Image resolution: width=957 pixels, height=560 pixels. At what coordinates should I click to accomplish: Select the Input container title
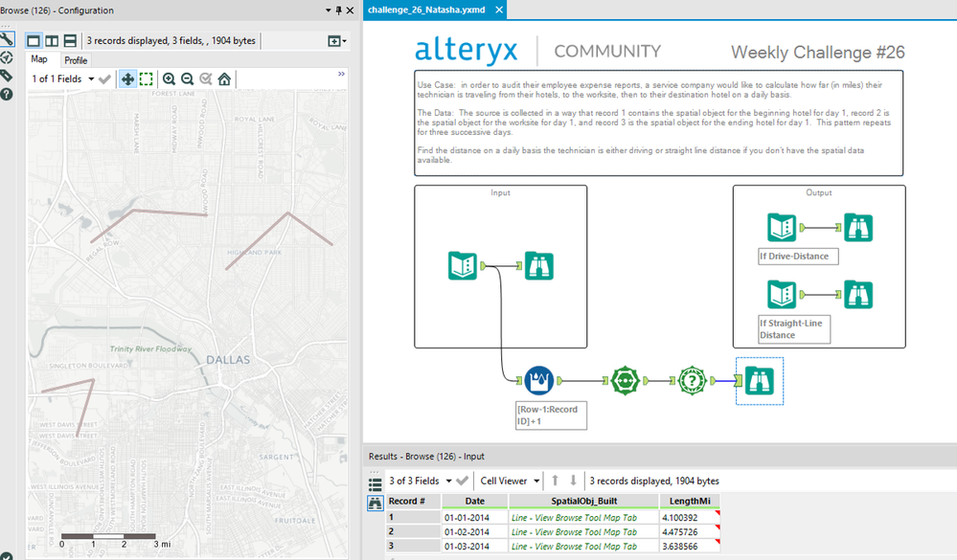pos(500,192)
